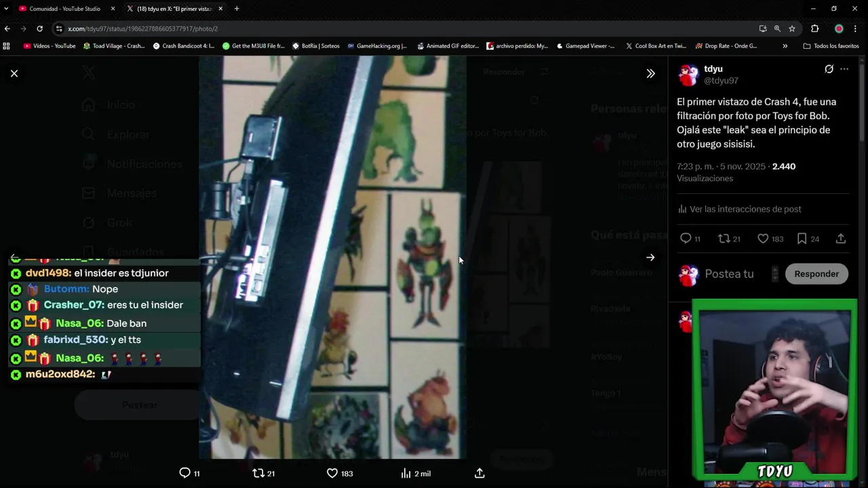Screen dimensions: 868x488
Task: Click the Responder button
Action: 816,274
